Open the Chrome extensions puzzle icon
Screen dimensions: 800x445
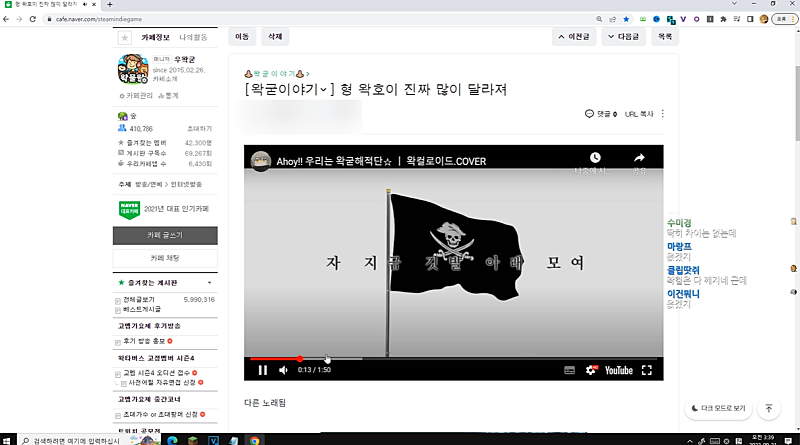point(723,19)
